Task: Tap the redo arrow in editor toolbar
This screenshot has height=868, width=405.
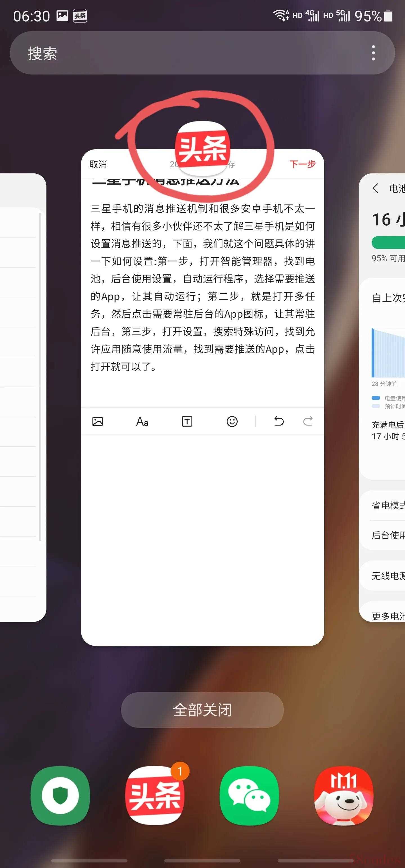Action: pyautogui.click(x=308, y=421)
